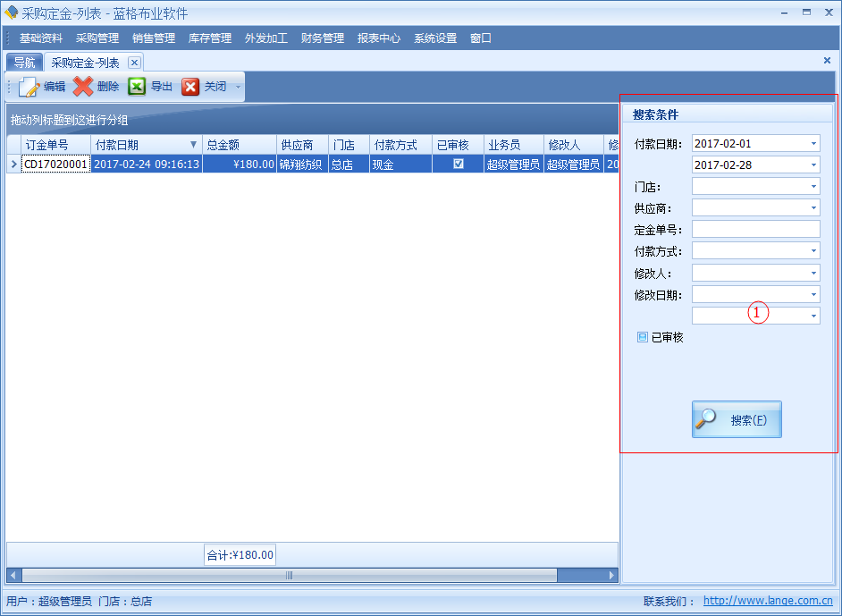This screenshot has height=616, width=842.
Task: Open the 门店 dropdown in search conditions
Action: (813, 187)
